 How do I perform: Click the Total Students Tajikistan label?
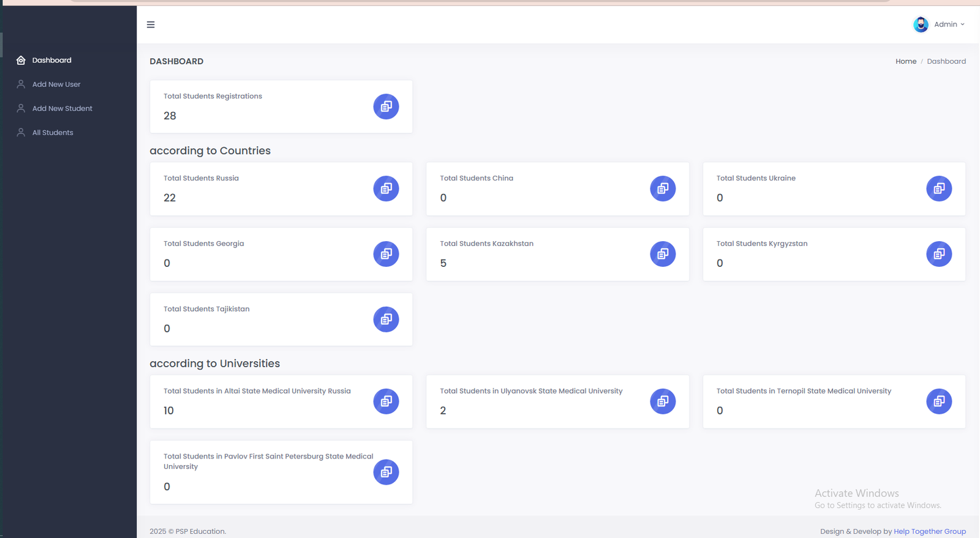pos(206,309)
